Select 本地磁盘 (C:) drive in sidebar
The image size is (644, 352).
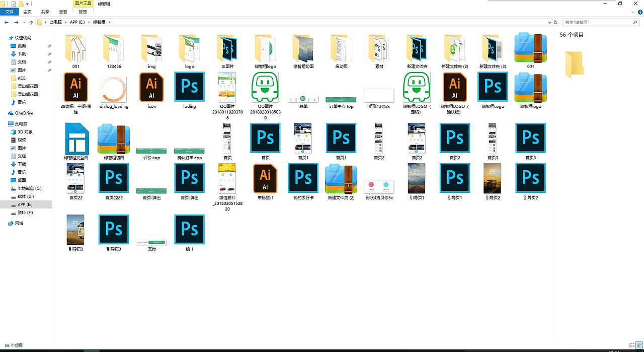(x=26, y=188)
